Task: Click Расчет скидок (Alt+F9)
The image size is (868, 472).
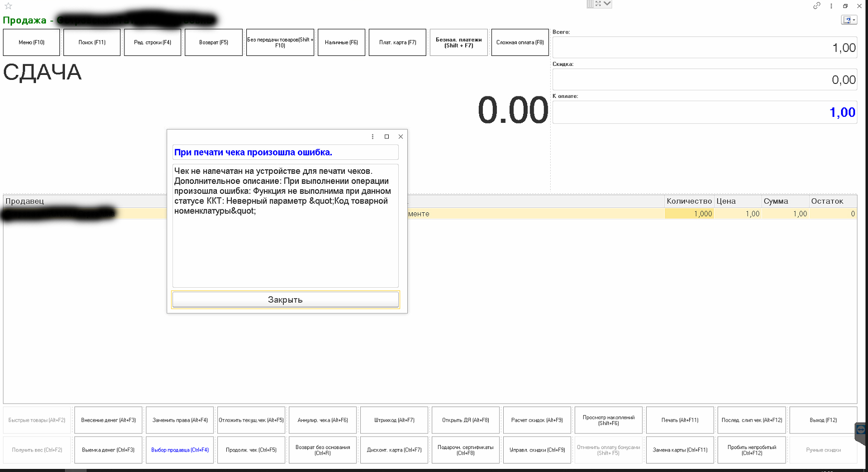Action: coord(537,420)
